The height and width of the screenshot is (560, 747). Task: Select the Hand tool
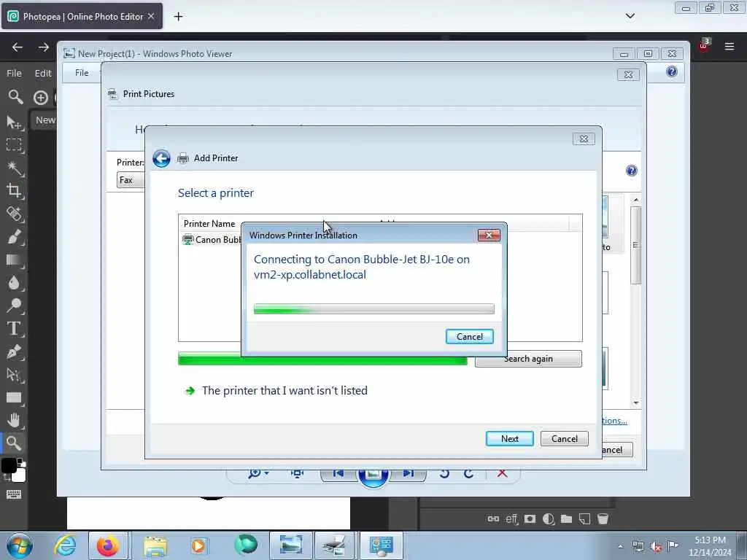pos(14,421)
